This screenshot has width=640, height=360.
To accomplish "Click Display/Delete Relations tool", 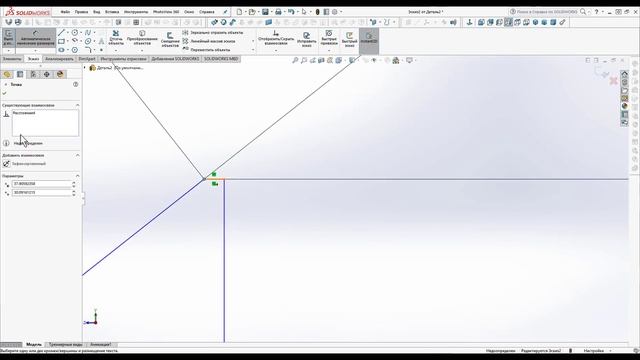I will click(276, 38).
